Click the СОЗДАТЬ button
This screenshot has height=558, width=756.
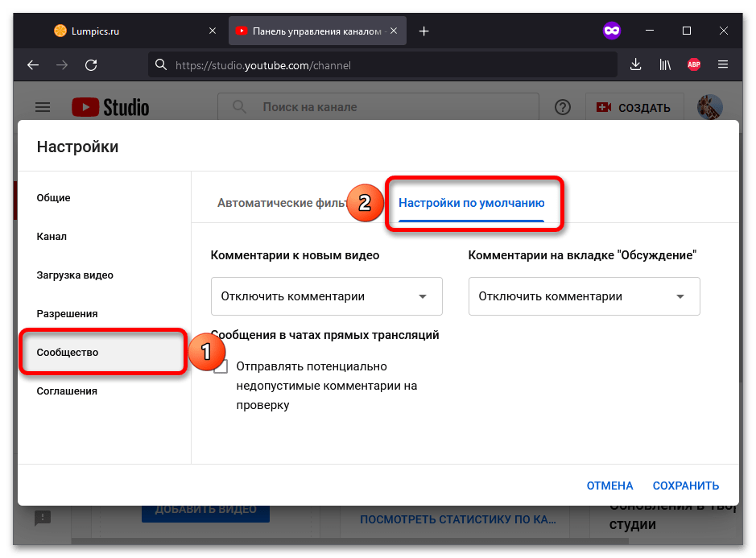[x=634, y=107]
